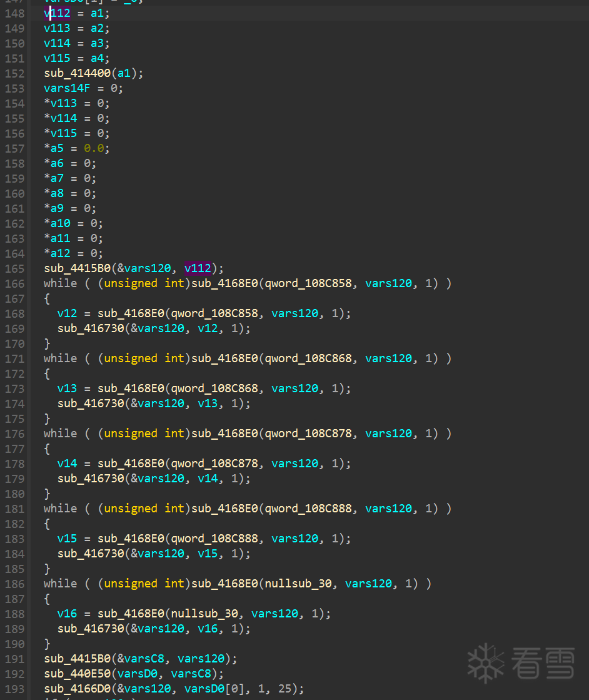Open sub_4166D0 on line 193
Viewport: 589px width, 700px height.
click(77, 689)
